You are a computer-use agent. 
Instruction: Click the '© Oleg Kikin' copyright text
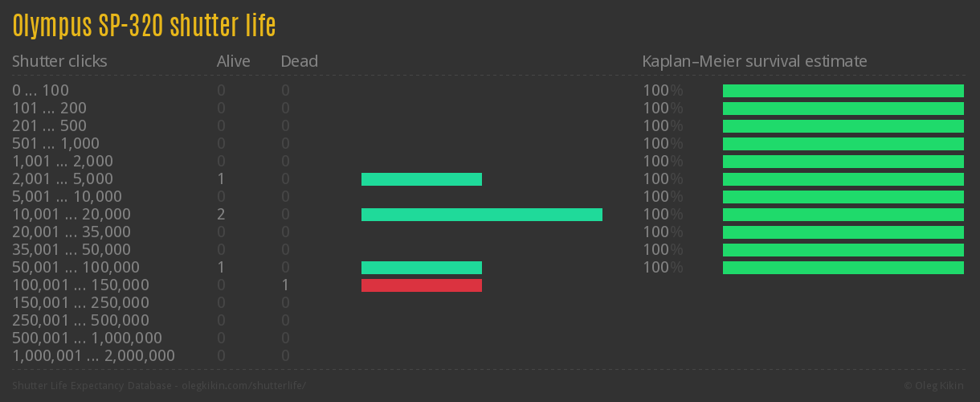pos(935,386)
